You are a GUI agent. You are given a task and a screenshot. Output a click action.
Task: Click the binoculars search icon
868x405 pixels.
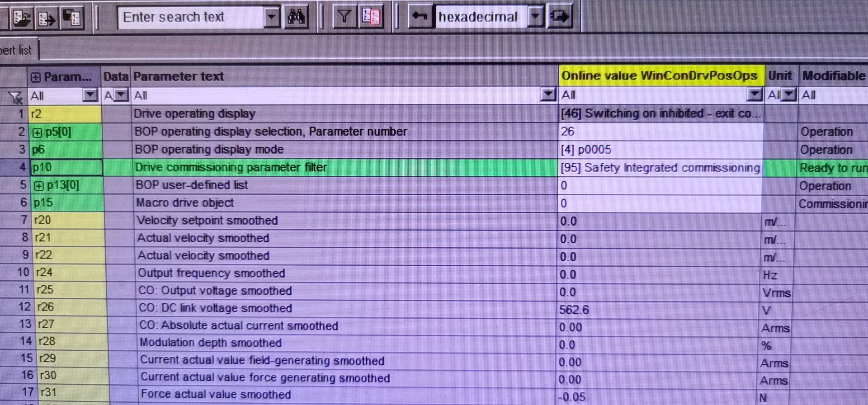point(296,17)
